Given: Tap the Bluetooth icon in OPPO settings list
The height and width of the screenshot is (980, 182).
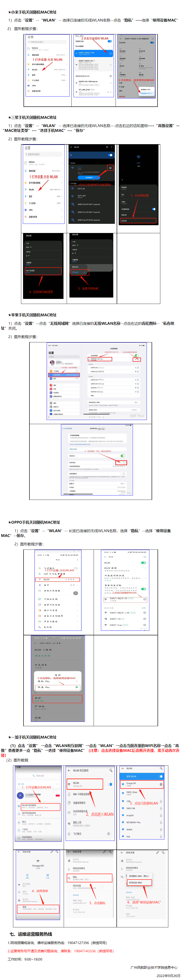Looking at the screenshot, I should [x=40, y=585].
